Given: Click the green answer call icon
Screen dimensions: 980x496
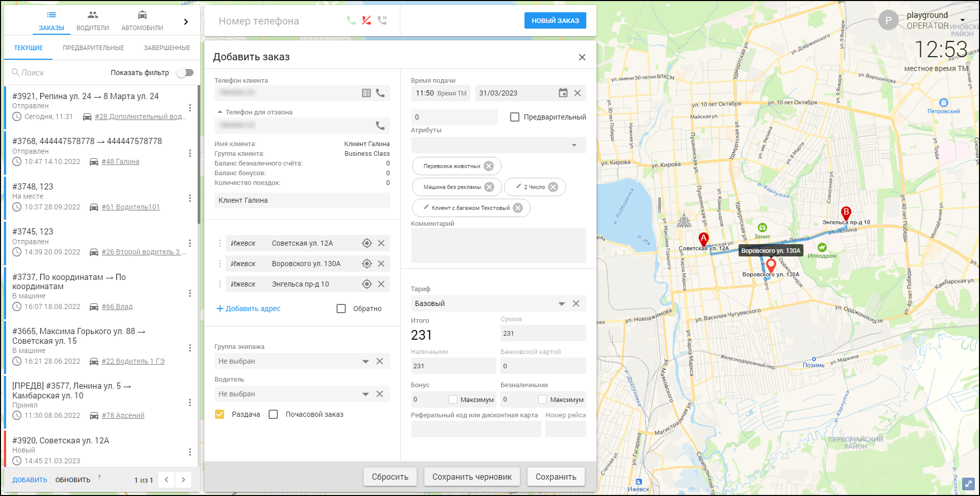Looking at the screenshot, I should [x=351, y=20].
